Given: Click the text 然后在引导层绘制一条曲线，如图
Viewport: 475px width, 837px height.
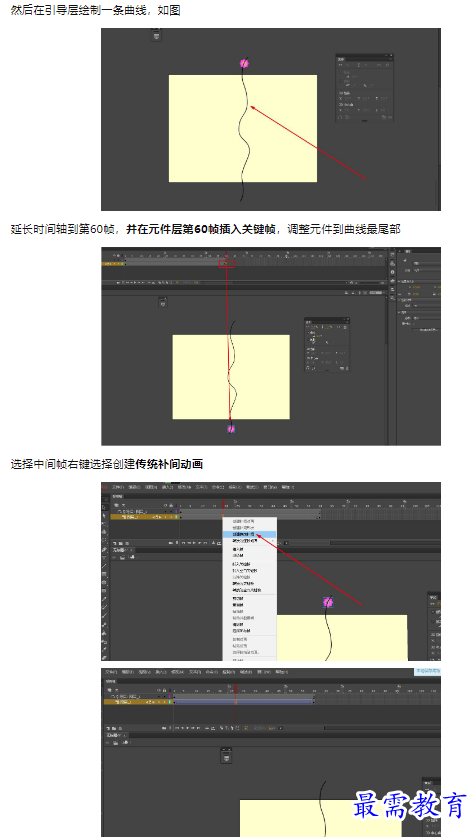Looking at the screenshot, I should point(96,10).
